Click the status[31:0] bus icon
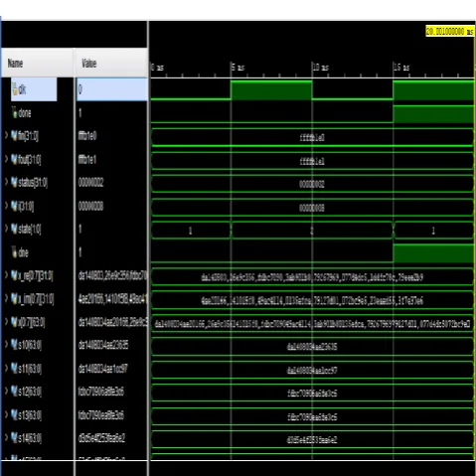Image resolution: width=476 pixels, height=476 pixels. tap(14, 182)
